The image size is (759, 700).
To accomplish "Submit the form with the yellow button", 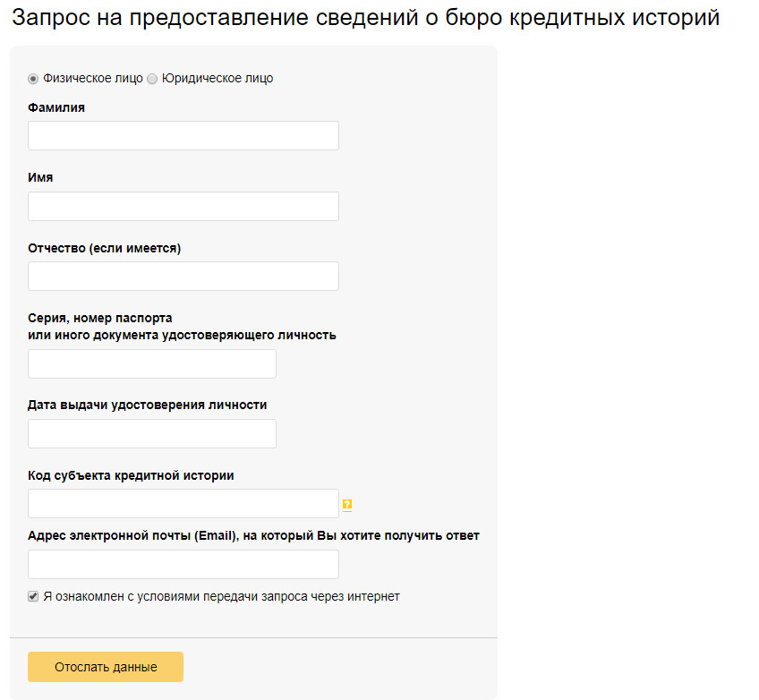I will point(105,666).
